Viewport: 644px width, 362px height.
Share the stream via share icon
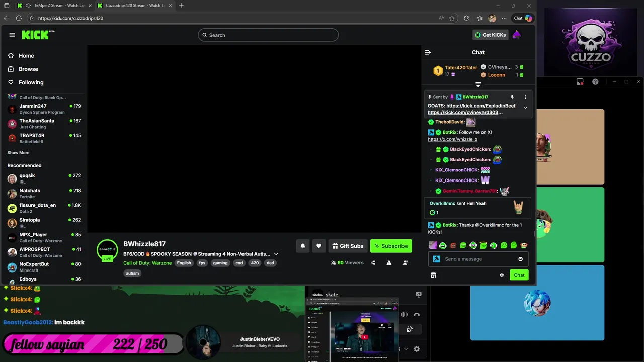(x=373, y=262)
